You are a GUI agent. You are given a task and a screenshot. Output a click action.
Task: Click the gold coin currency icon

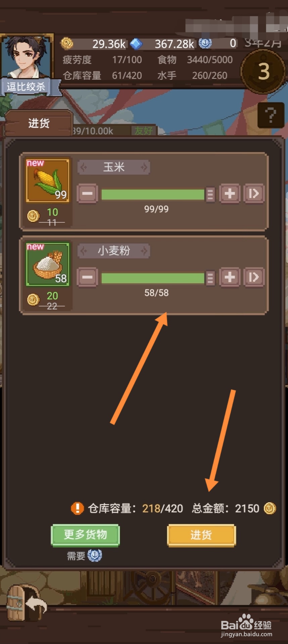(x=67, y=43)
